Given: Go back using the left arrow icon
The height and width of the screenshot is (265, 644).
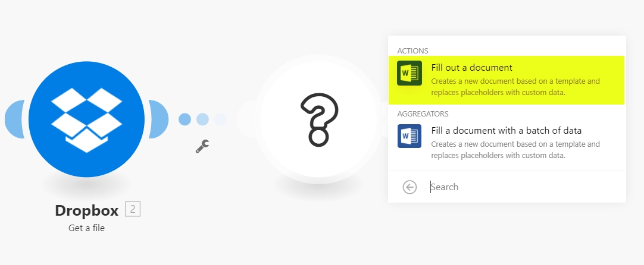Looking at the screenshot, I should 409,187.
